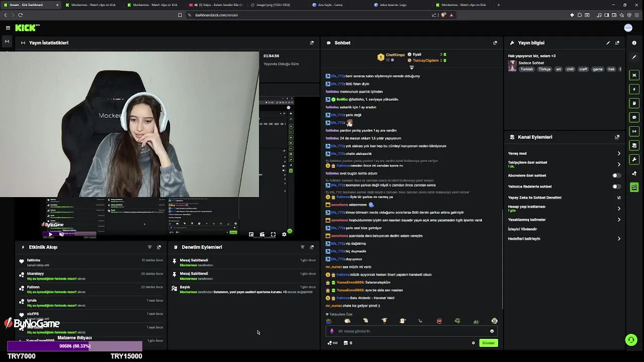The height and width of the screenshot is (362, 644).
Task: Pop out the Kanal Eylemleri panel
Action: tap(617, 137)
